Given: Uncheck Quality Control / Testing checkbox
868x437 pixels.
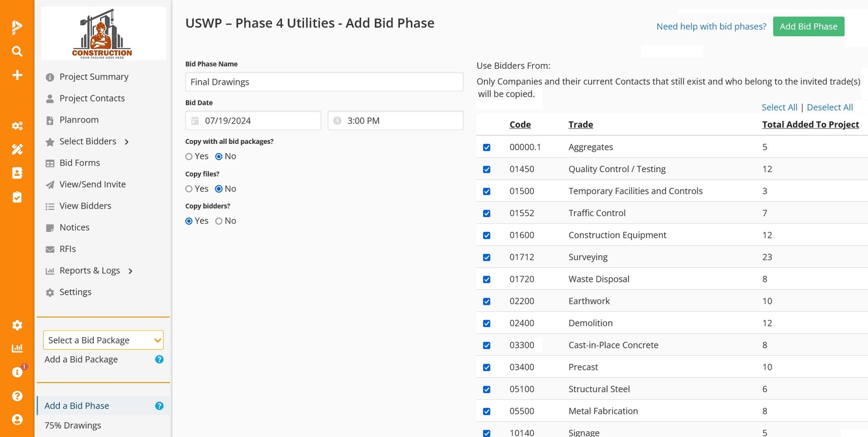Looking at the screenshot, I should (x=487, y=169).
